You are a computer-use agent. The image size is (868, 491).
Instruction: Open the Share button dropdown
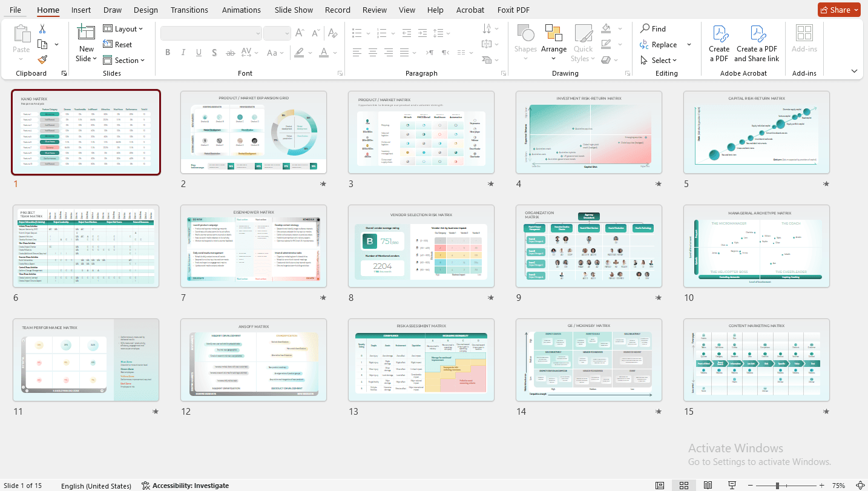point(839,10)
